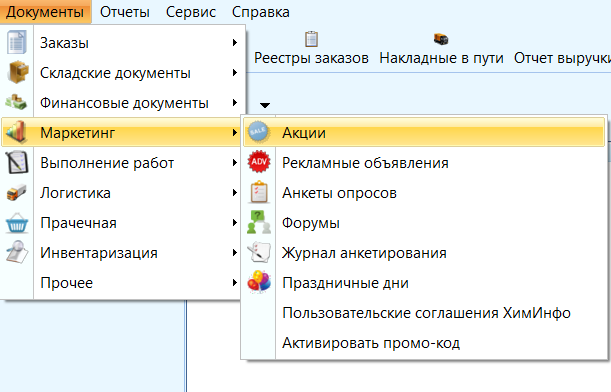Image resolution: width=611 pixels, height=392 pixels.
Task: Click the Реестры заказов clipboard toolbar icon
Action: 311,39
